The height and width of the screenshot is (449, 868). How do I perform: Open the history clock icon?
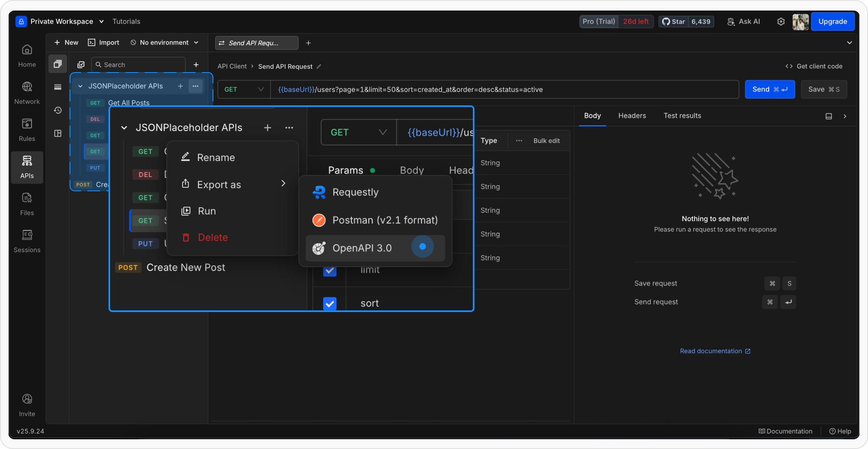[58, 110]
